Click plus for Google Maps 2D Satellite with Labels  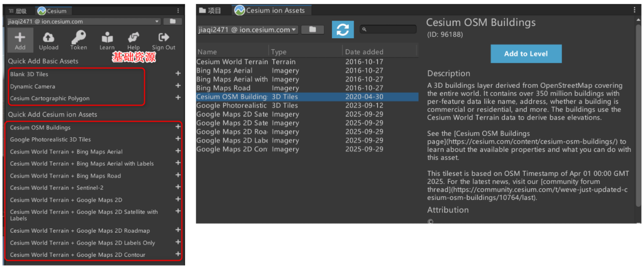tap(178, 211)
